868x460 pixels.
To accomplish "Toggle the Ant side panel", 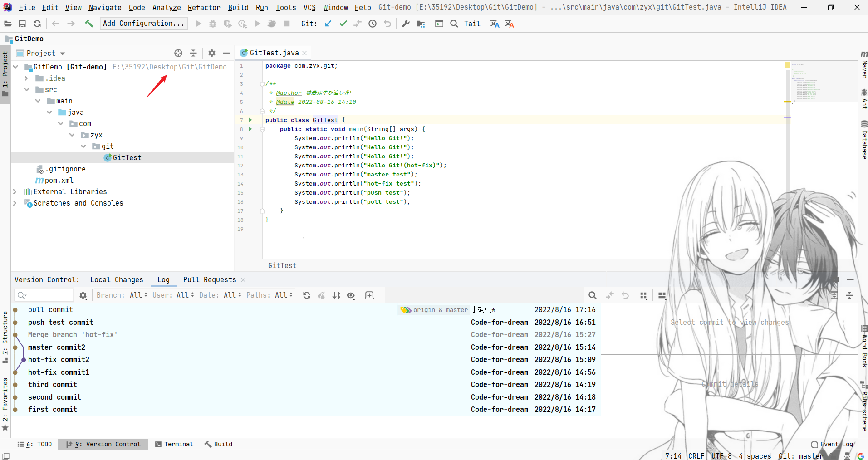I will click(864, 99).
